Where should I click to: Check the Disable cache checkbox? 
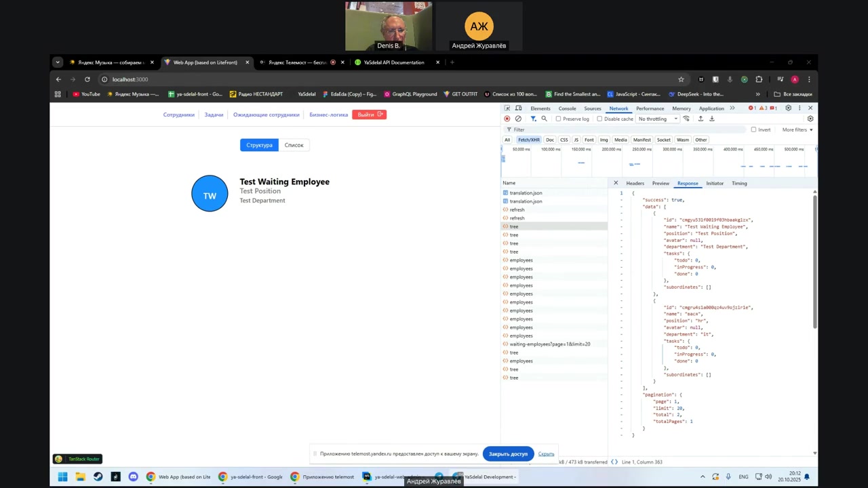coord(599,119)
